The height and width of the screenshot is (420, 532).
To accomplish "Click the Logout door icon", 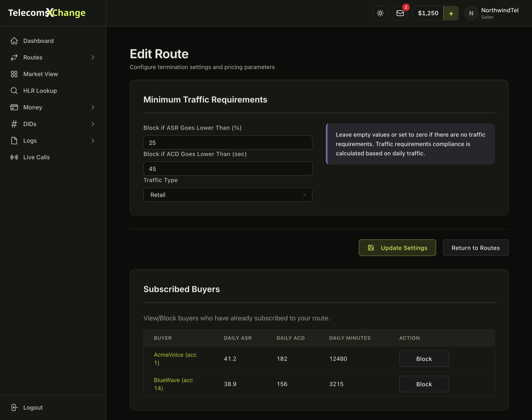I will pos(14,407).
